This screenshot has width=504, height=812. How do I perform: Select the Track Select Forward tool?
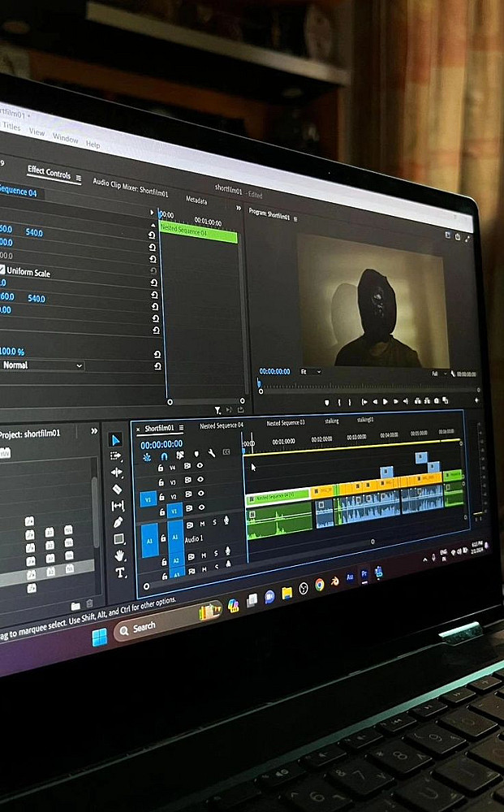coord(116,456)
